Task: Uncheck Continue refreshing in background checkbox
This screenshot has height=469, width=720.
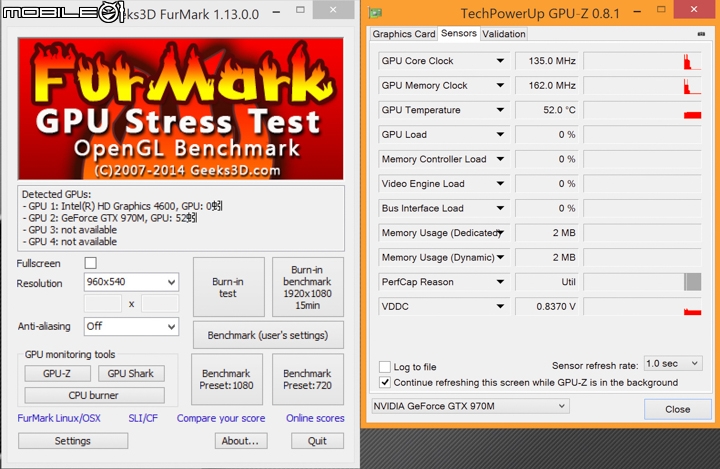Action: point(385,382)
